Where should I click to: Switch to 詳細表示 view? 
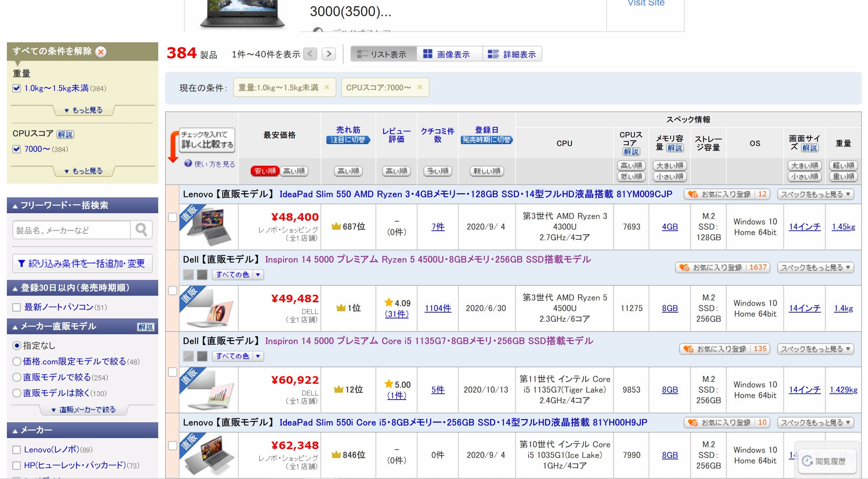(512, 54)
